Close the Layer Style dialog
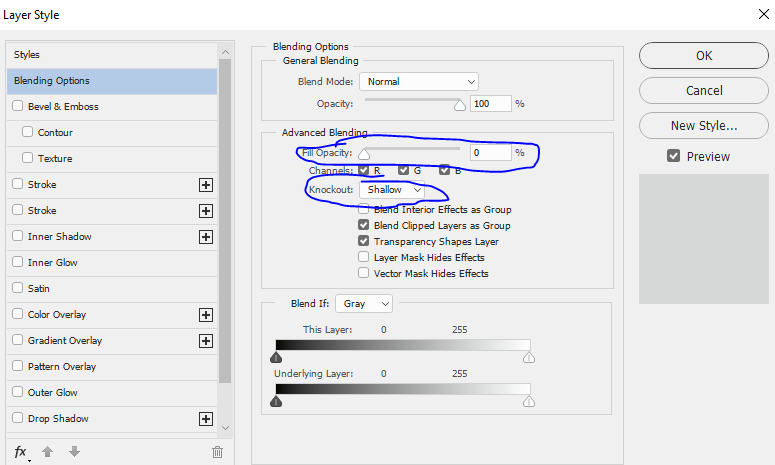Viewport: 775px width, 465px height. pyautogui.click(x=764, y=14)
